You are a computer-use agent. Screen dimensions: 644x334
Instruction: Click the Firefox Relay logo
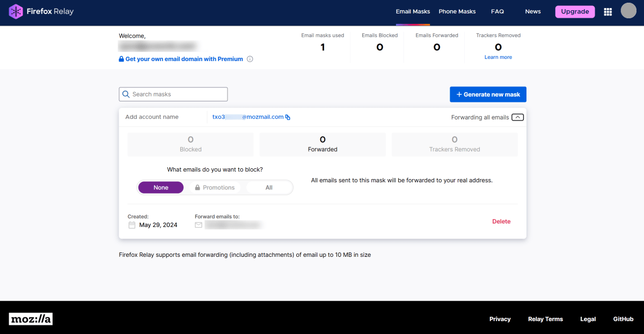[42, 11]
